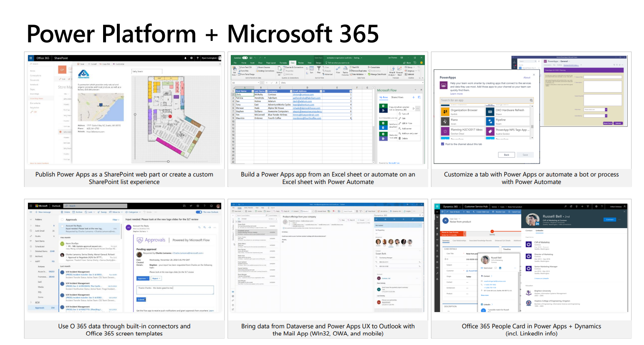Expand the Last Name column filter dropdown
The width and height of the screenshot is (644, 345).
[266, 91]
